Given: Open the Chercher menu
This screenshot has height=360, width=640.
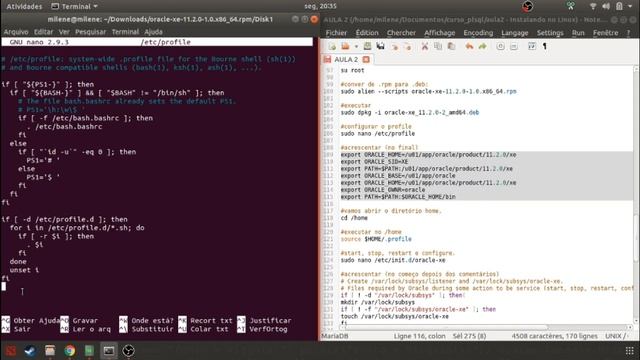Looking at the screenshot, I should tap(401, 33).
